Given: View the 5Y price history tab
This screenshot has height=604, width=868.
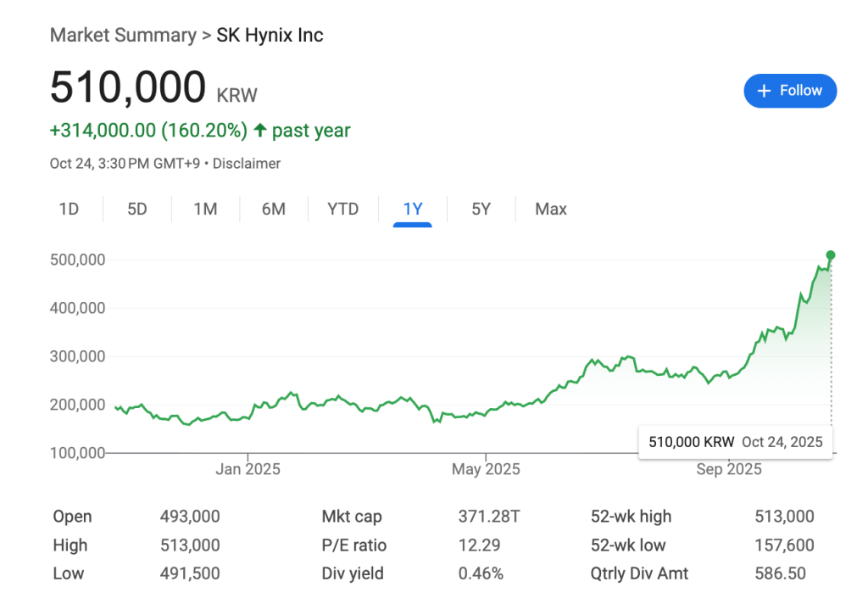Looking at the screenshot, I should pyautogui.click(x=481, y=209).
